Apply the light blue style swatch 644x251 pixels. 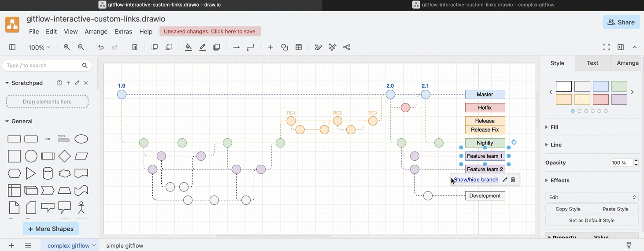600,86
